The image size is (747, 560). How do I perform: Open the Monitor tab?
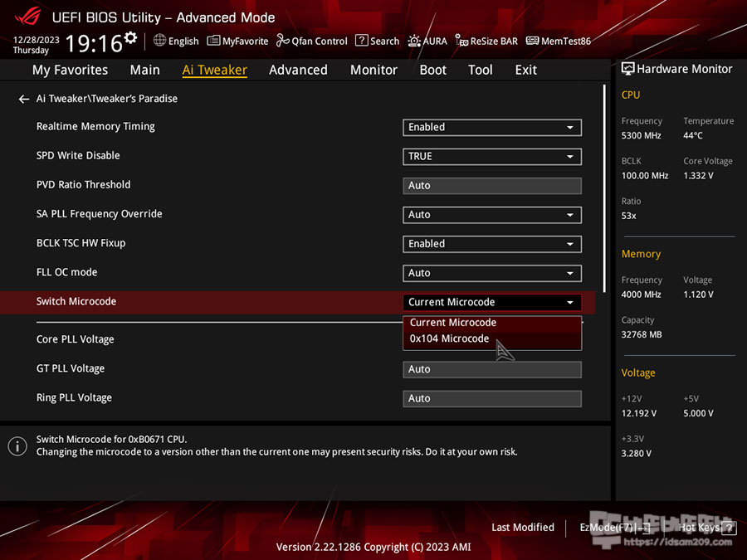point(373,70)
